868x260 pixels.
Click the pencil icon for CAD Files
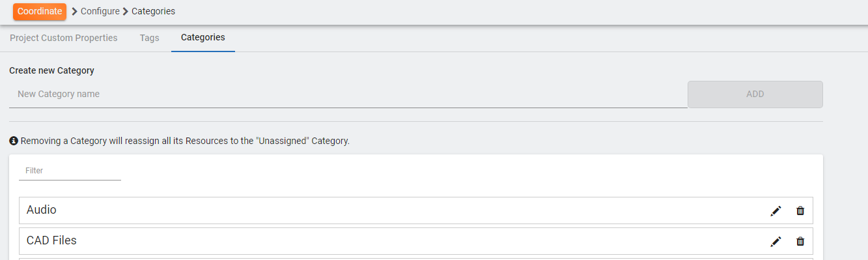[x=776, y=241]
